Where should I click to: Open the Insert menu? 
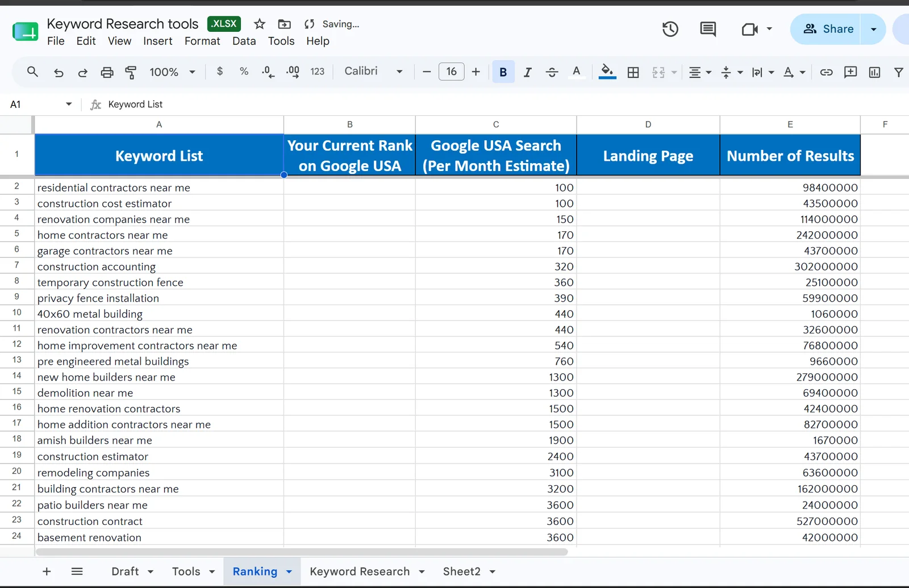157,41
